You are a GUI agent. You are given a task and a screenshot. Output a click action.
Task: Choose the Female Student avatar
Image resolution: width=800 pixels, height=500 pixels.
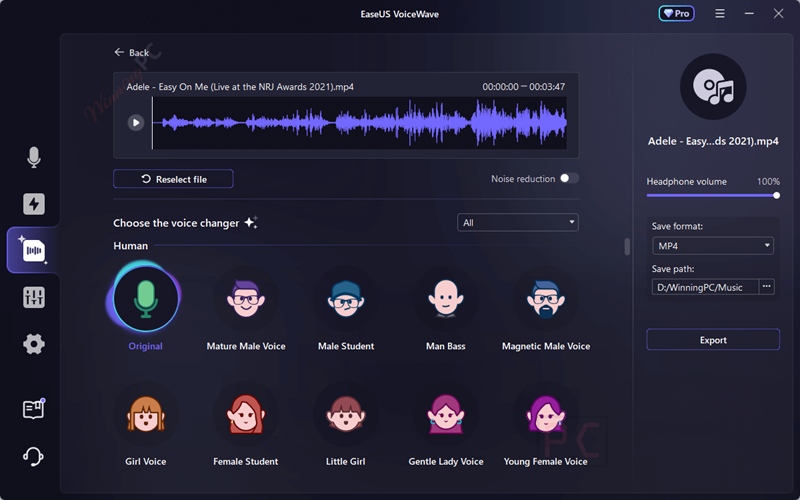pos(246,414)
